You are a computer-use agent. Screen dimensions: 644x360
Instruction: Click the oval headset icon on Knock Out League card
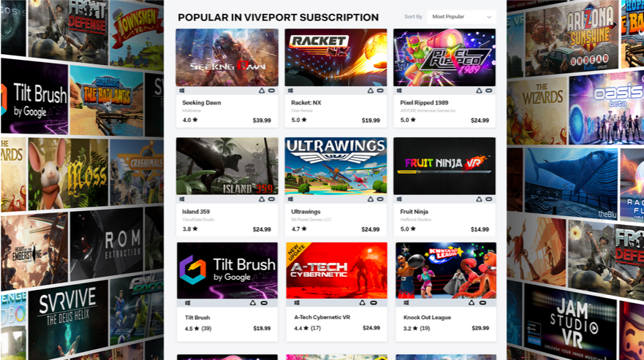482,303
